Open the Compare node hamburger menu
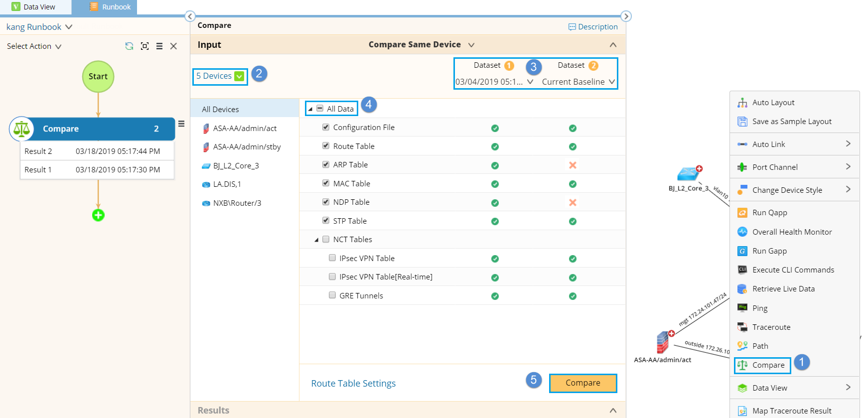Screen dimensions: 868x418 181,124
